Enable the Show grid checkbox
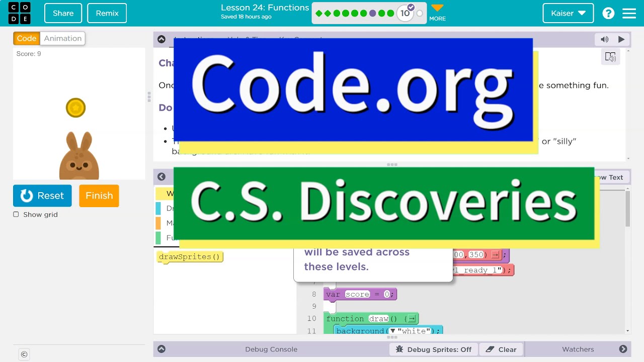 click(x=16, y=214)
